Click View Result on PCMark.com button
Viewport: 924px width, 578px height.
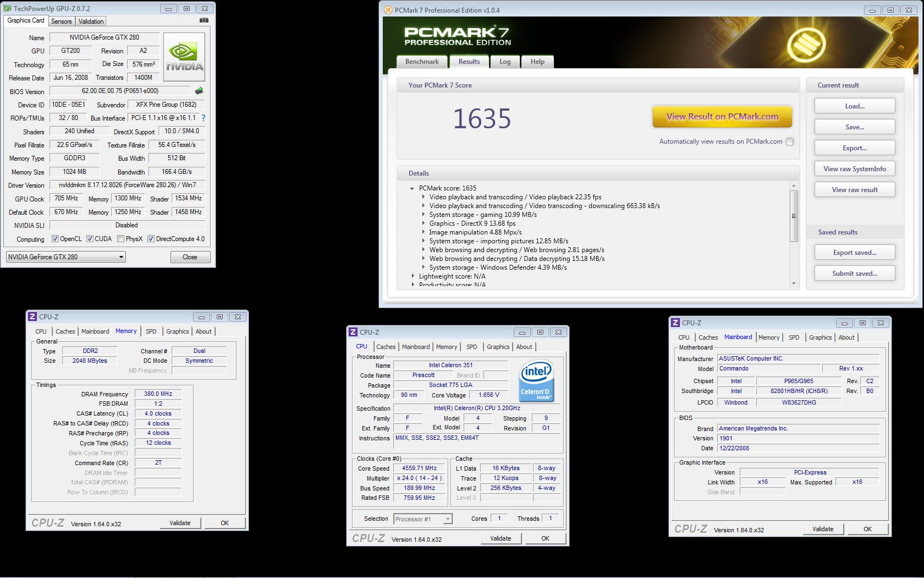(x=722, y=117)
